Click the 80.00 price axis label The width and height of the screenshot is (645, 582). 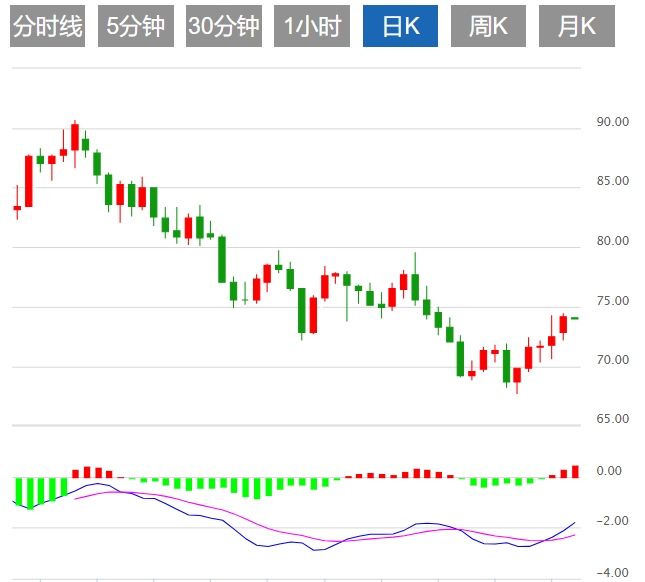click(613, 241)
